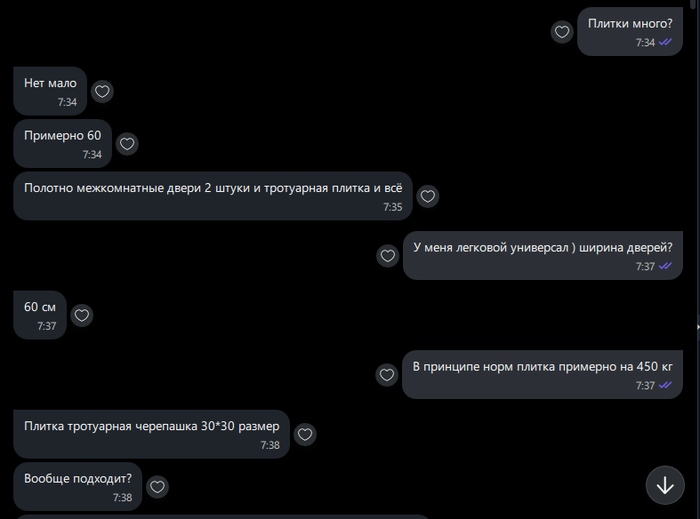This screenshot has width=700, height=519.
Task: Heart the "Полотно межкомнатные двери" message
Action: pyautogui.click(x=428, y=196)
